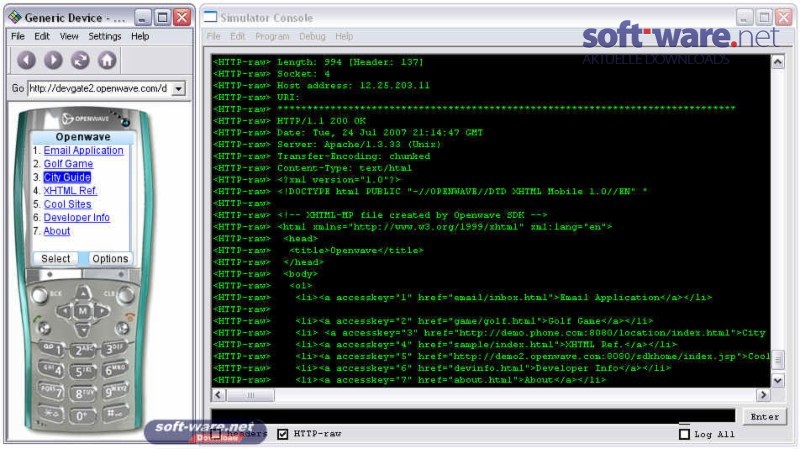800x449 pixels.
Task: Click the Enter button in console
Action: (x=764, y=417)
